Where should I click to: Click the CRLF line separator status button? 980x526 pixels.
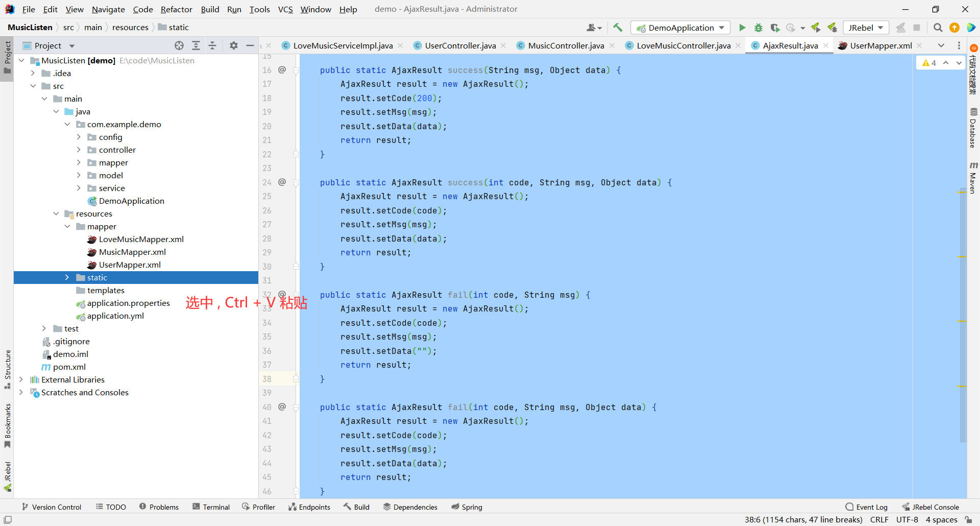[879, 519]
